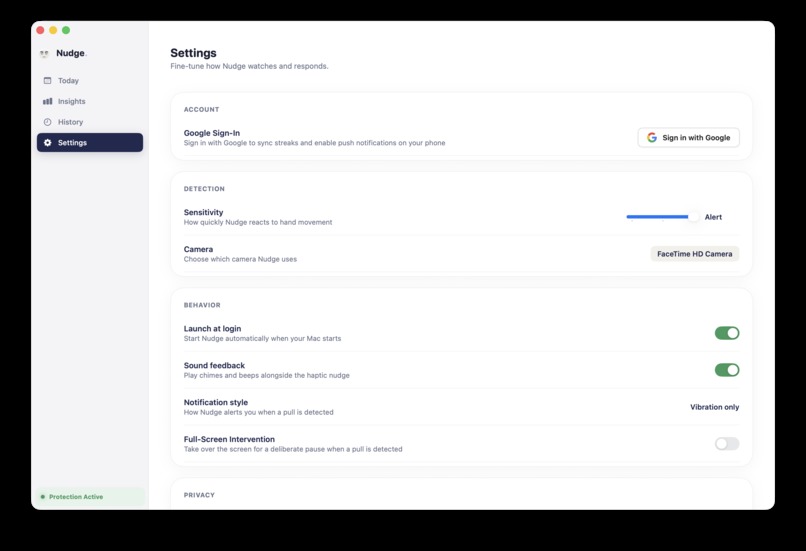Click the Protection Active status badge
The width and height of the screenshot is (806, 551).
tap(90, 497)
